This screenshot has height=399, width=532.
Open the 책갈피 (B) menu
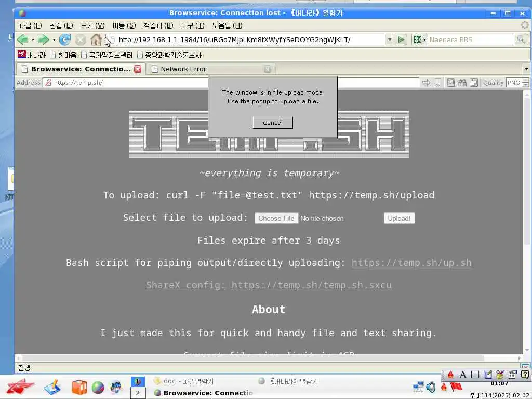[x=158, y=25]
